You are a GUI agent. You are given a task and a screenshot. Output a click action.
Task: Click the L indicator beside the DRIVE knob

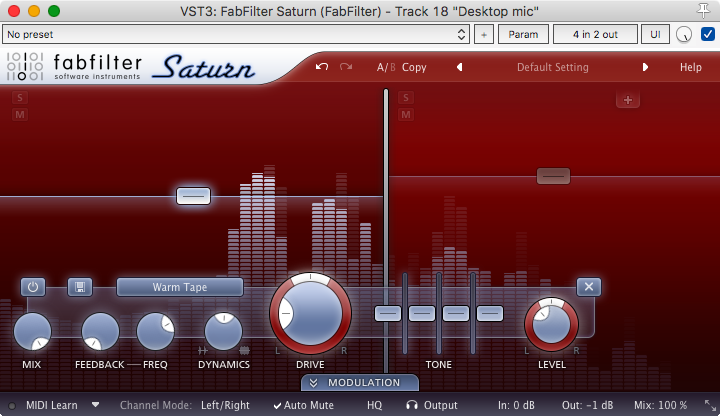coord(277,351)
